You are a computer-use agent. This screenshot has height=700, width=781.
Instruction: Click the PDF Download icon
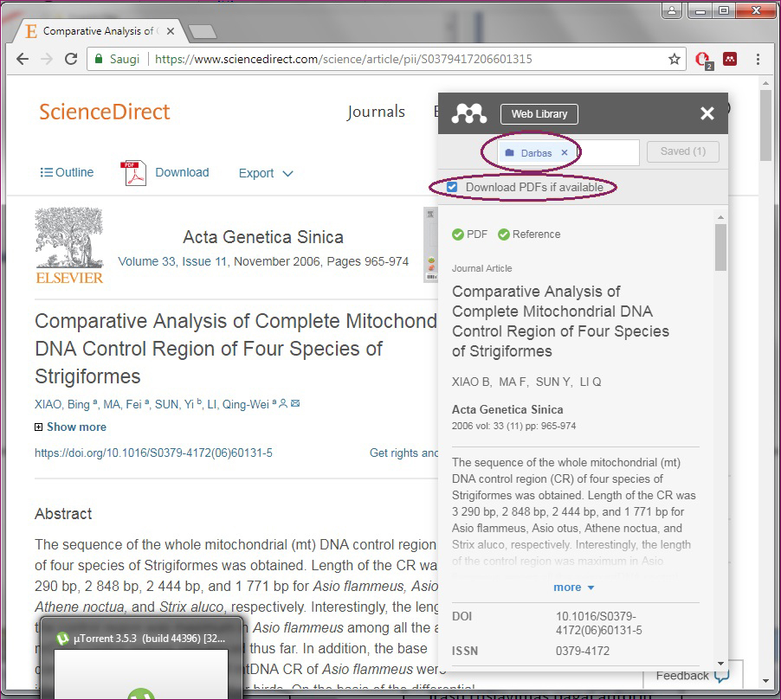134,173
